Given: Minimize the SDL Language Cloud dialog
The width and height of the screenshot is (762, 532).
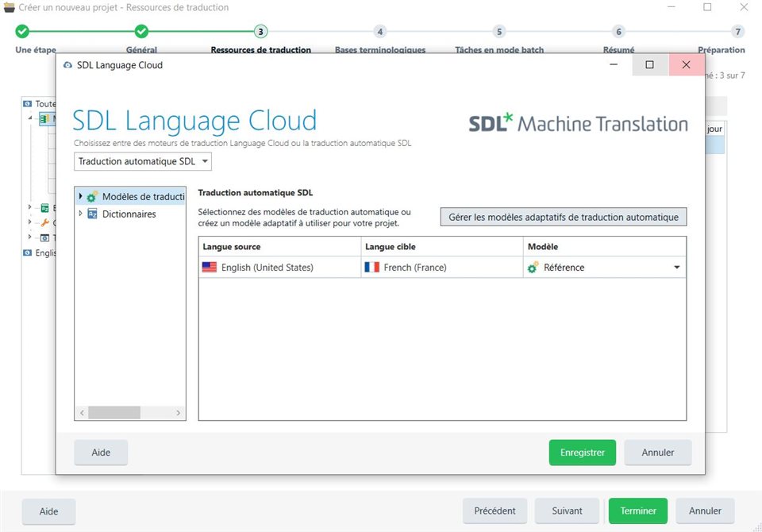Looking at the screenshot, I should pos(614,64).
